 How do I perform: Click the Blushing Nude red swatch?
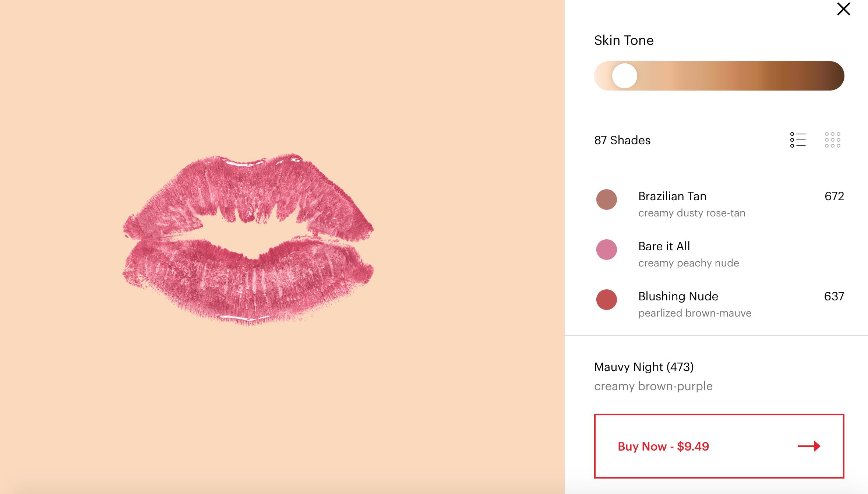pos(606,300)
